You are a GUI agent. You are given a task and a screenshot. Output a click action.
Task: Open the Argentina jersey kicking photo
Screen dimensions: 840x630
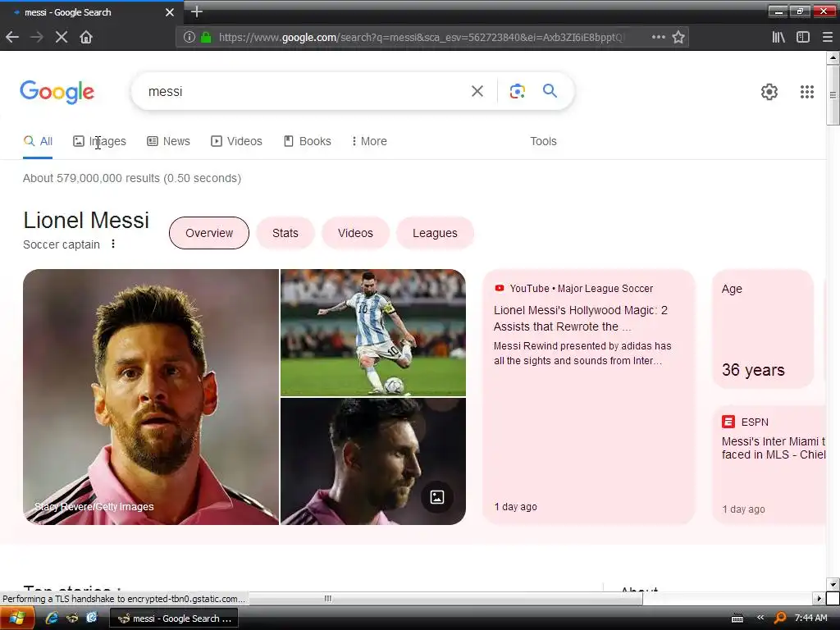click(x=373, y=332)
